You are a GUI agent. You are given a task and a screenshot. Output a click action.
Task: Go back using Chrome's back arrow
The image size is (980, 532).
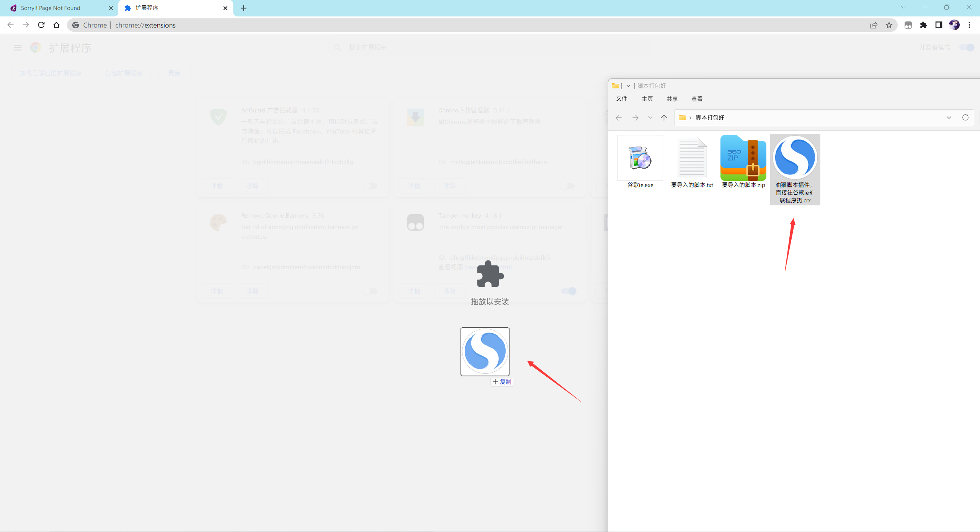click(x=10, y=25)
